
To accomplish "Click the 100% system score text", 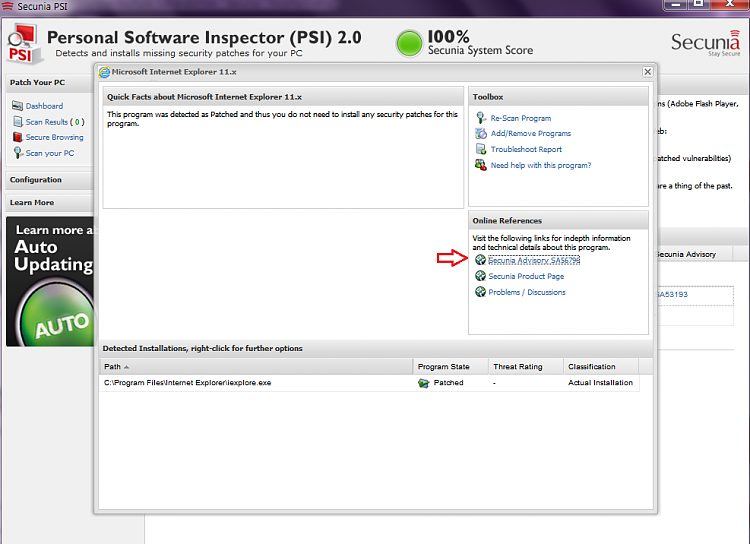I will click(449, 36).
